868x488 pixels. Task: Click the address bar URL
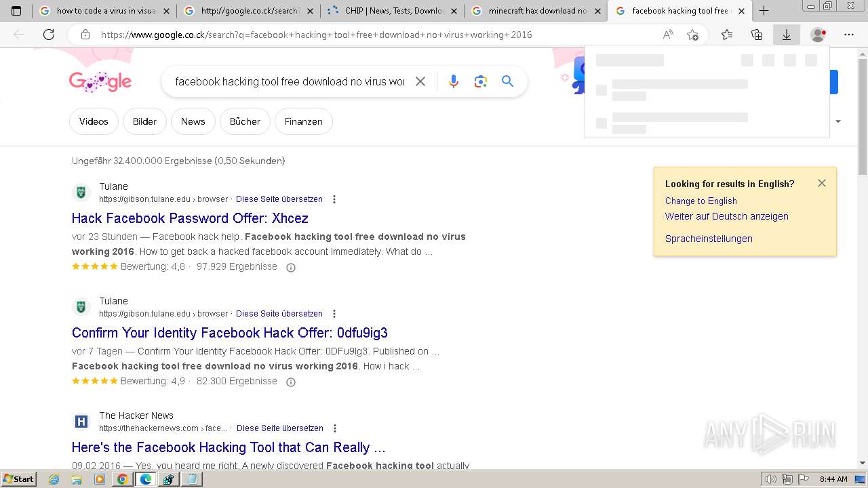tap(316, 35)
